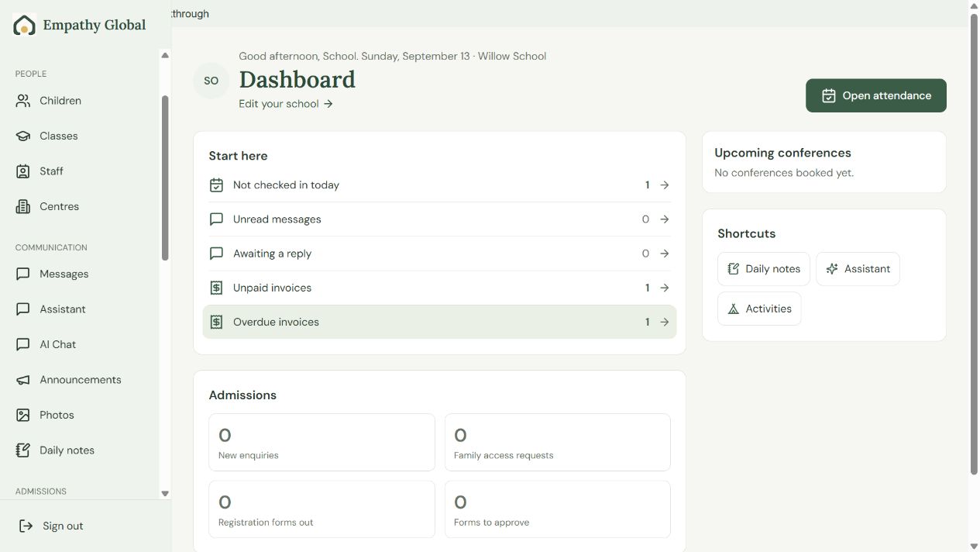Screen dimensions: 980x552
Task: Open the New enquiries admissions card
Action: [322, 442]
